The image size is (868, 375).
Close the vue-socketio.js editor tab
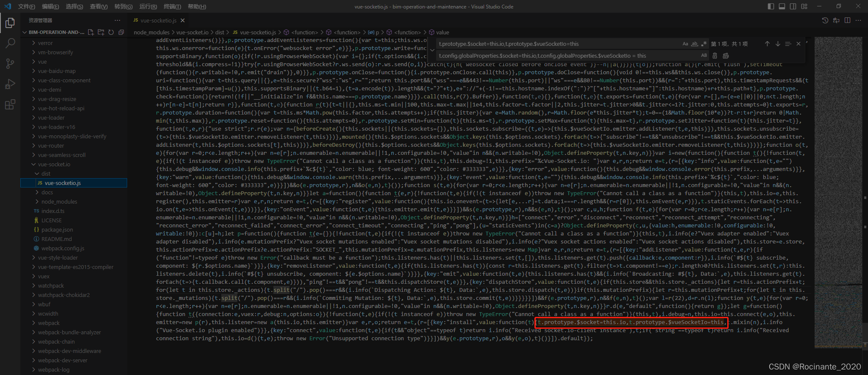(183, 20)
